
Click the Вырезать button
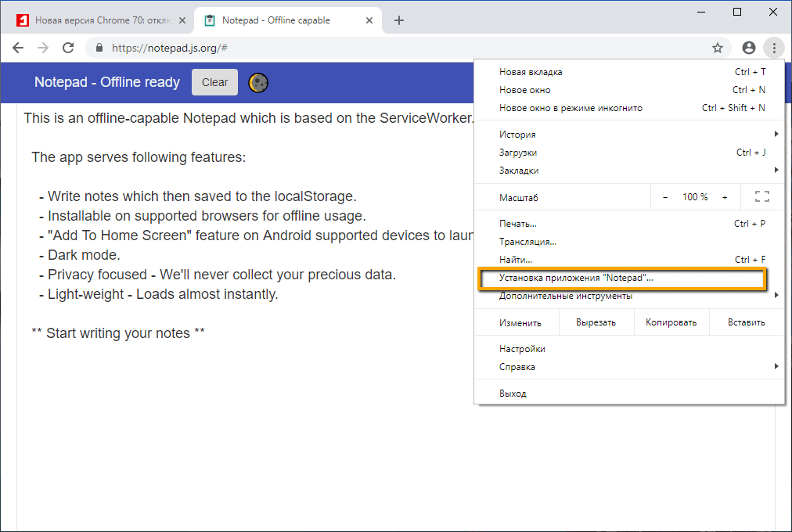coord(596,322)
